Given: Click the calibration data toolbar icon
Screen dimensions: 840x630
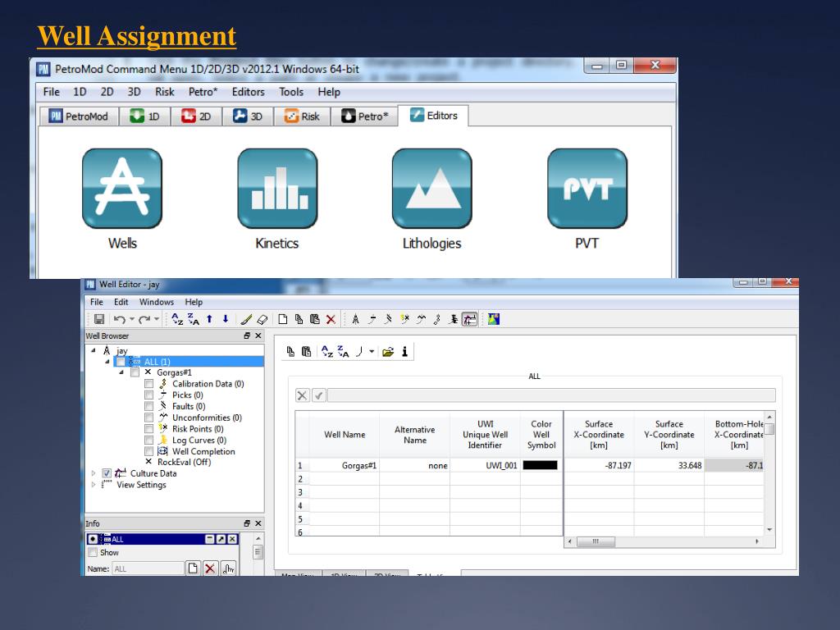Looking at the screenshot, I should 437,319.
